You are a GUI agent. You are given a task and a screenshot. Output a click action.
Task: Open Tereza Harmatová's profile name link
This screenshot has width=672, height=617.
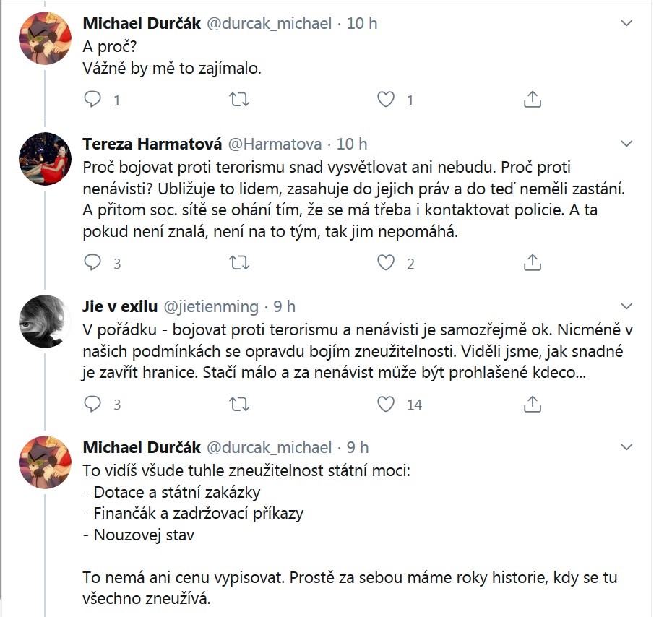tap(143, 144)
